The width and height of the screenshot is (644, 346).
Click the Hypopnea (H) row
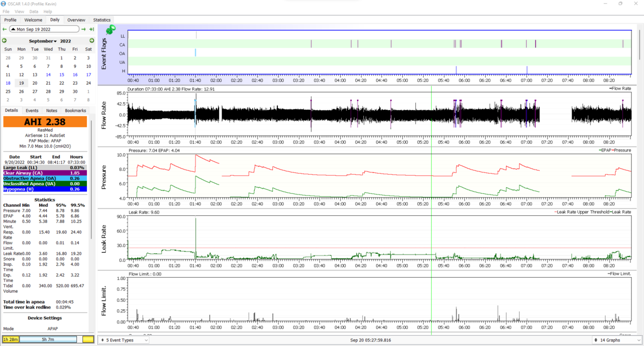tap(45, 189)
